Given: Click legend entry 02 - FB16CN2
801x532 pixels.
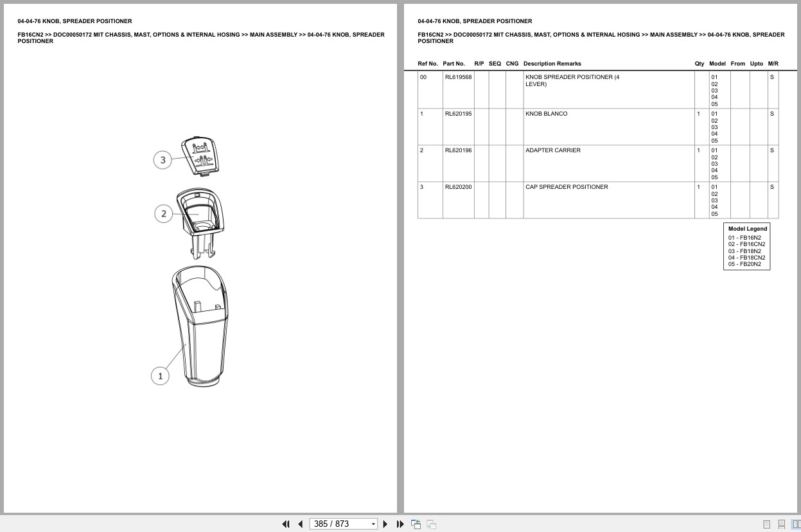Looking at the screenshot, I should tap(746, 244).
